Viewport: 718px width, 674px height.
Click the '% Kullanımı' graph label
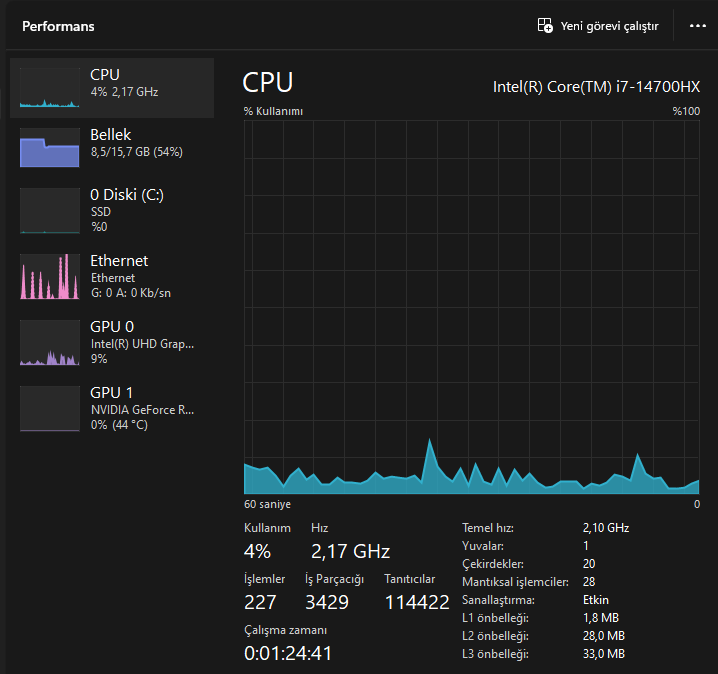[x=273, y=111]
